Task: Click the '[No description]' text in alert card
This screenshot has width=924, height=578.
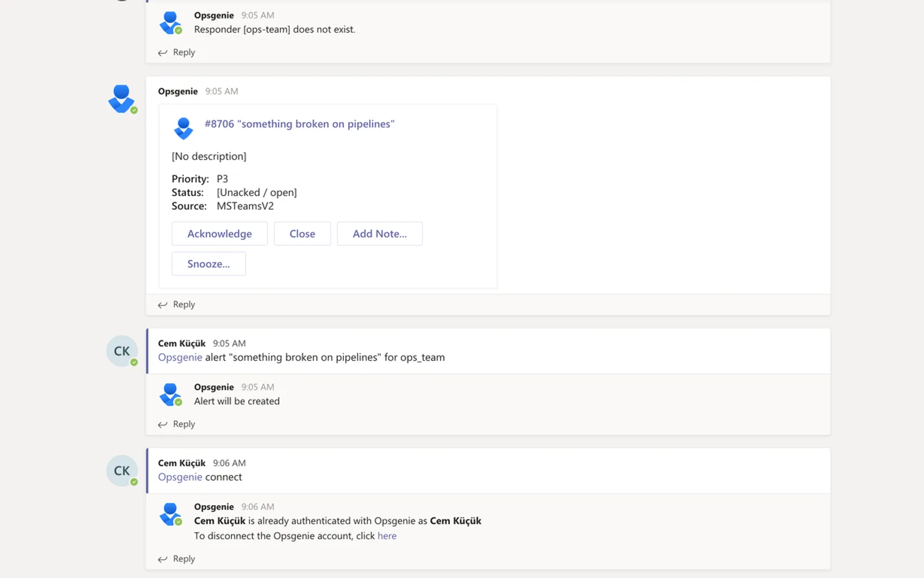Action: tap(209, 156)
